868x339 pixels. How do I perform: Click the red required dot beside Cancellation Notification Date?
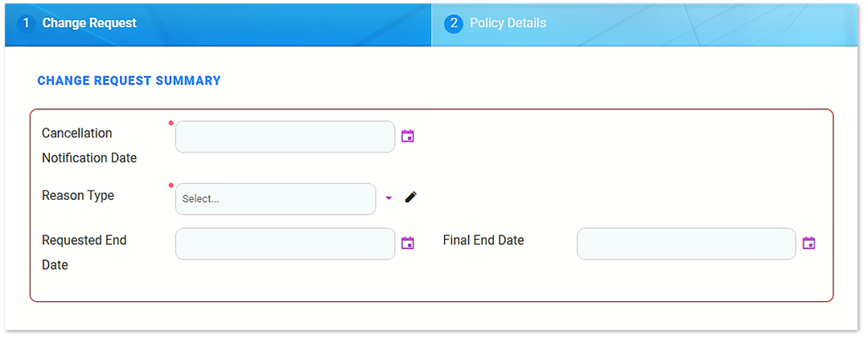tap(171, 123)
